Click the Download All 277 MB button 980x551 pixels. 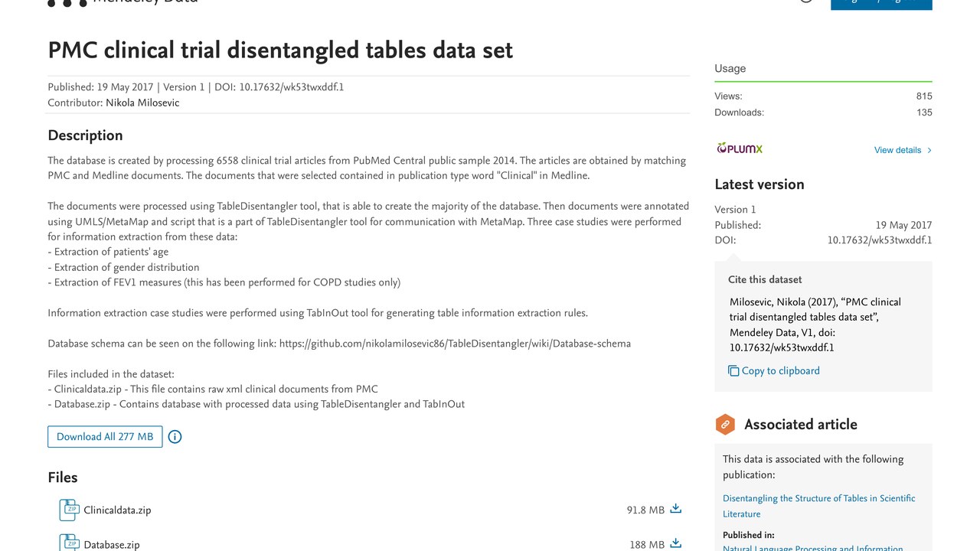[105, 437]
